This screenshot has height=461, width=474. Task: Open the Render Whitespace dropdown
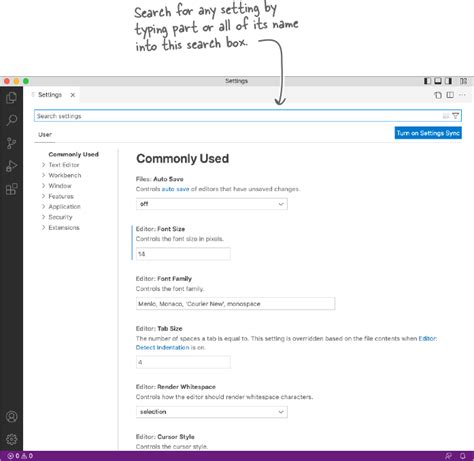[x=212, y=412]
